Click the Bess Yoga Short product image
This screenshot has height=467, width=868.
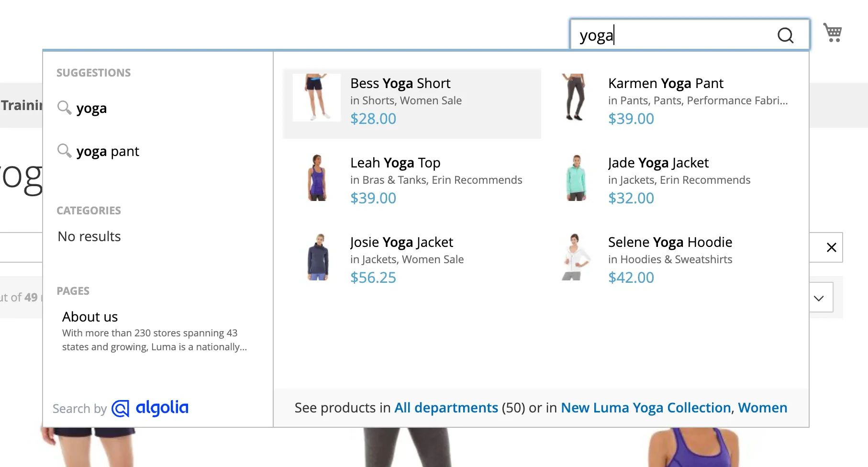click(316, 98)
